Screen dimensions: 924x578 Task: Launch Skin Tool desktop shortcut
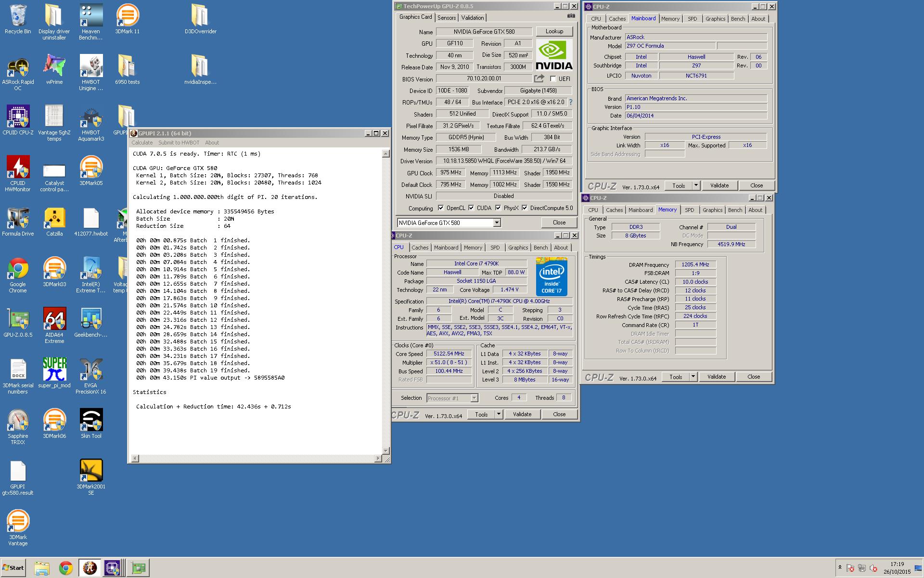[x=91, y=424]
